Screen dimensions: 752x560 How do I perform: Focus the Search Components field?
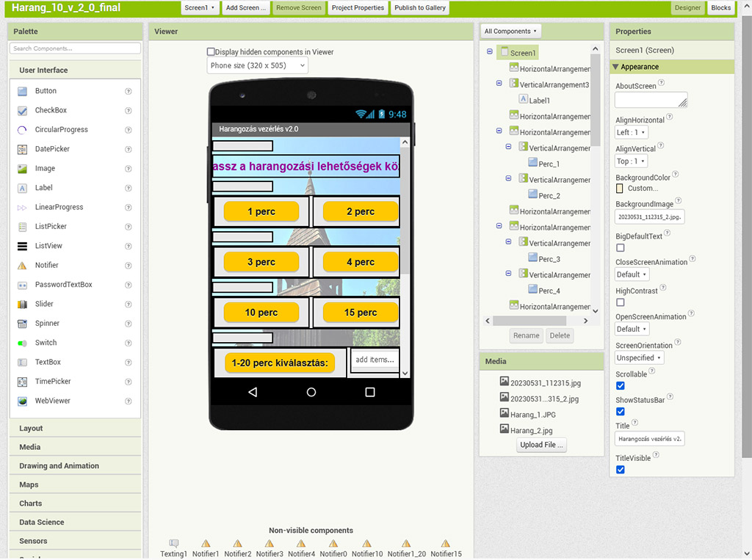coord(76,48)
